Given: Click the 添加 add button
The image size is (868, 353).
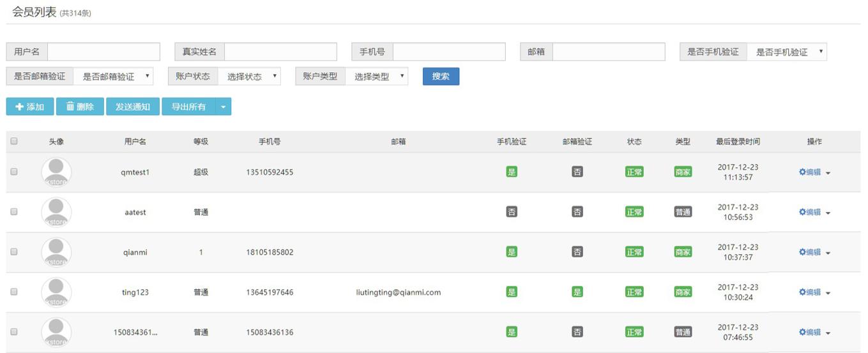Looking at the screenshot, I should click(30, 107).
